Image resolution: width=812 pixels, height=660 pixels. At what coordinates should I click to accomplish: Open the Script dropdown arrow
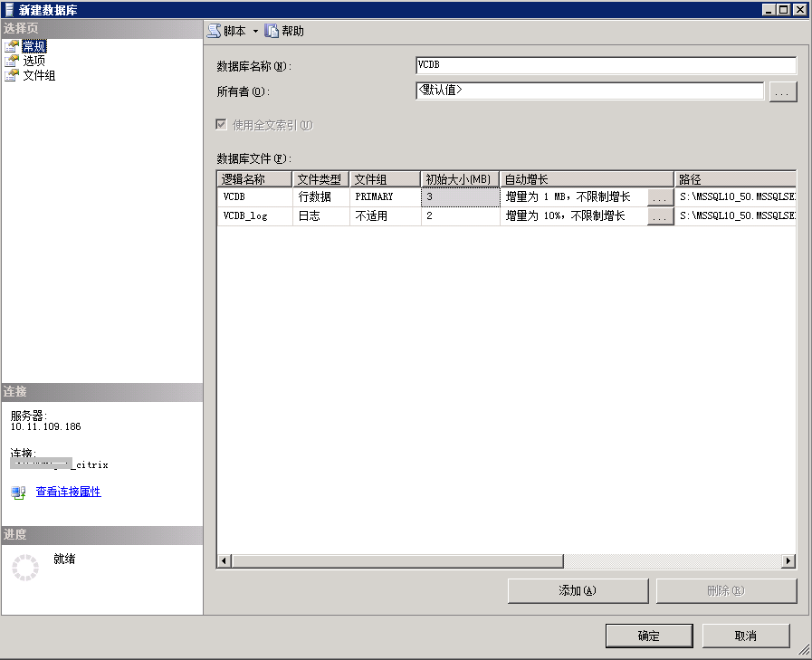point(255,32)
